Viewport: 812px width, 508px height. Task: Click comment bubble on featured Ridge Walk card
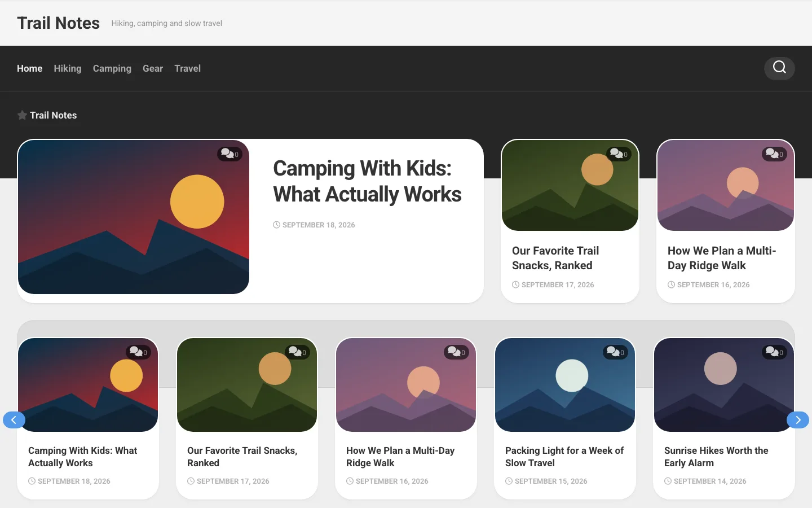pyautogui.click(x=774, y=154)
